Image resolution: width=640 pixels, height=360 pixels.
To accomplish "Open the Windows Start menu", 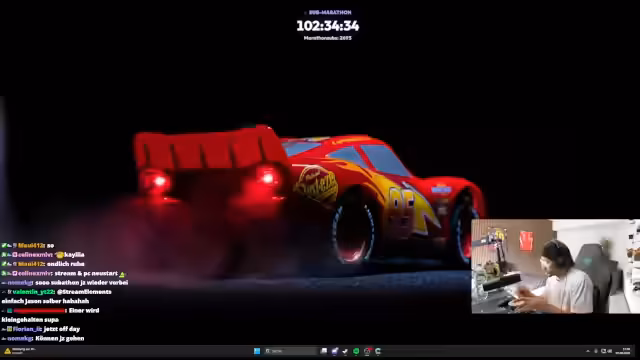I will click(x=257, y=351).
